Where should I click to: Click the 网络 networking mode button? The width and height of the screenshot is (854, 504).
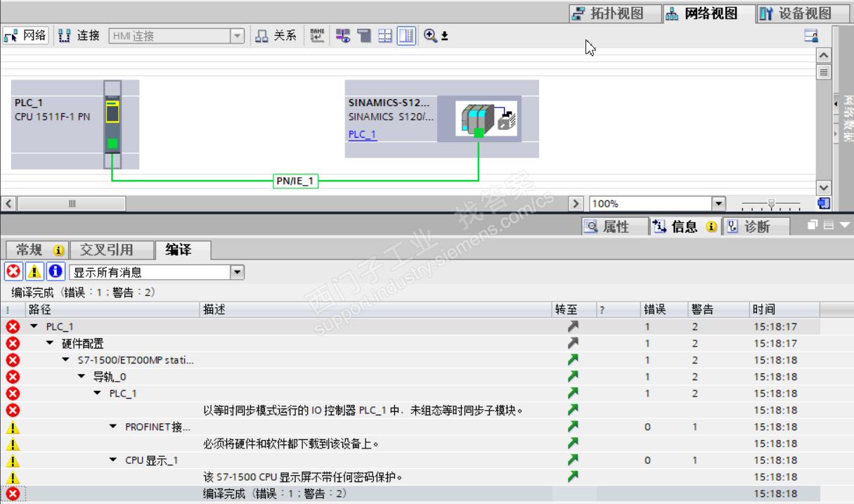pyautogui.click(x=26, y=35)
